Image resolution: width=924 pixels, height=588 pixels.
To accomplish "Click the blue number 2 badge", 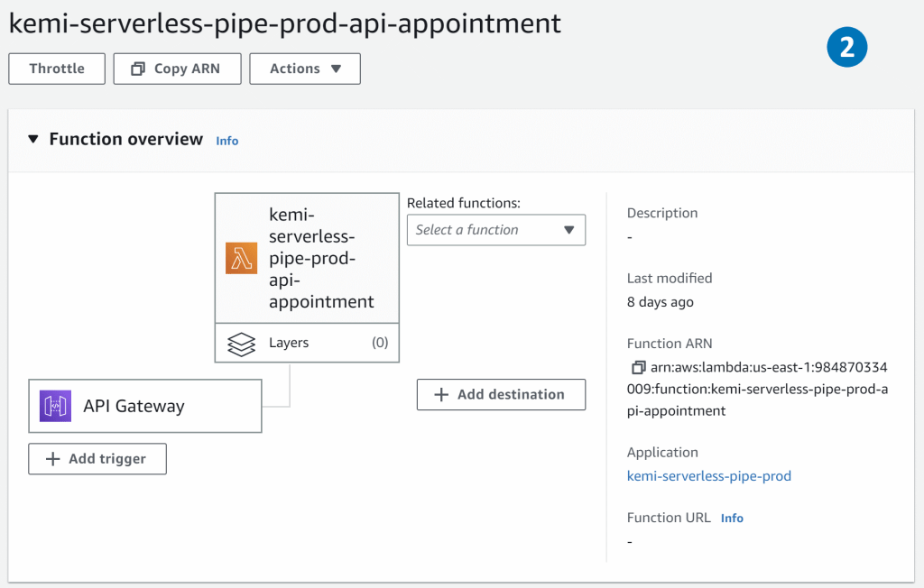I will point(846,48).
